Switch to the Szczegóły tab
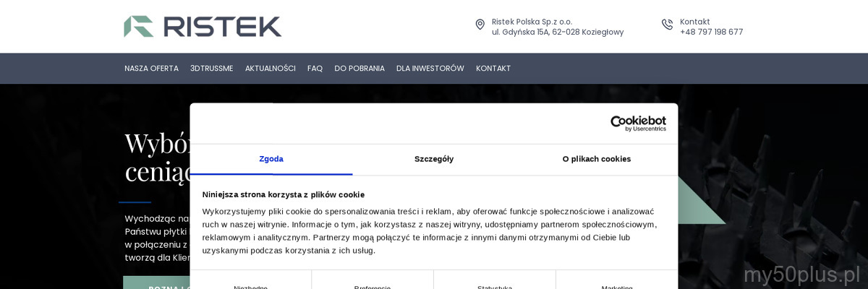Viewport: 868px width, 289px height. coord(434,159)
